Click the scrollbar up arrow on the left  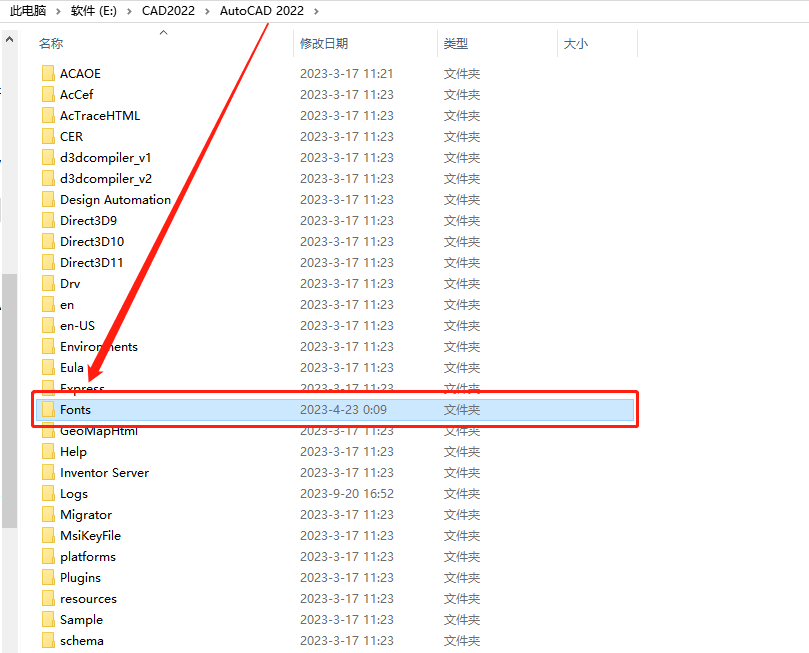pos(9,40)
